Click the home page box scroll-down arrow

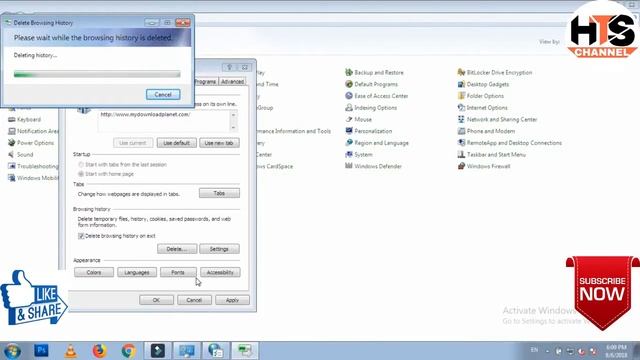point(233,128)
